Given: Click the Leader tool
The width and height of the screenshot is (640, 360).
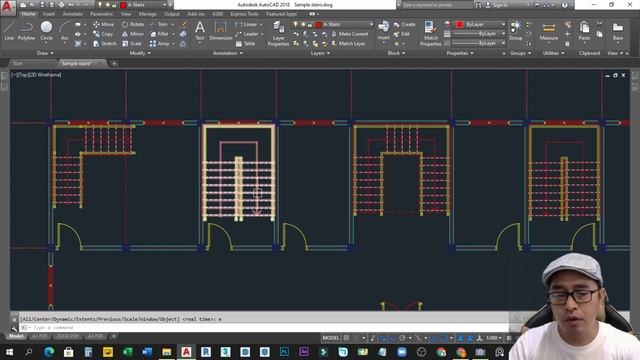Looking at the screenshot, I should pos(247,34).
